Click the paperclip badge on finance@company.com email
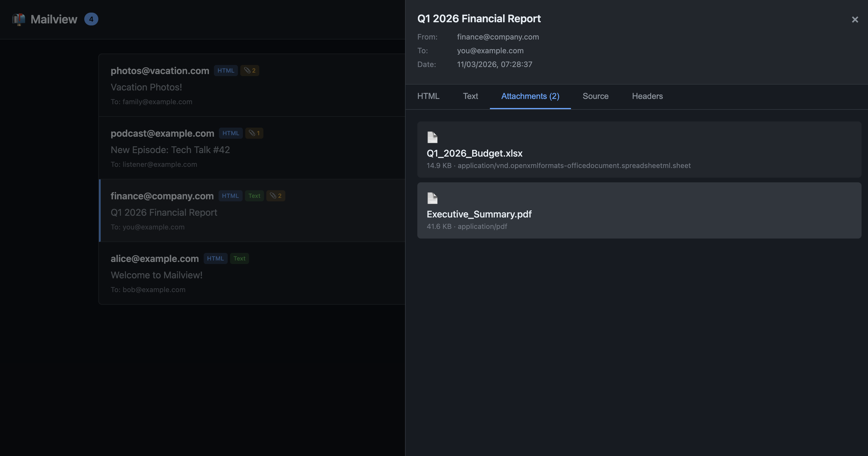 (x=276, y=196)
